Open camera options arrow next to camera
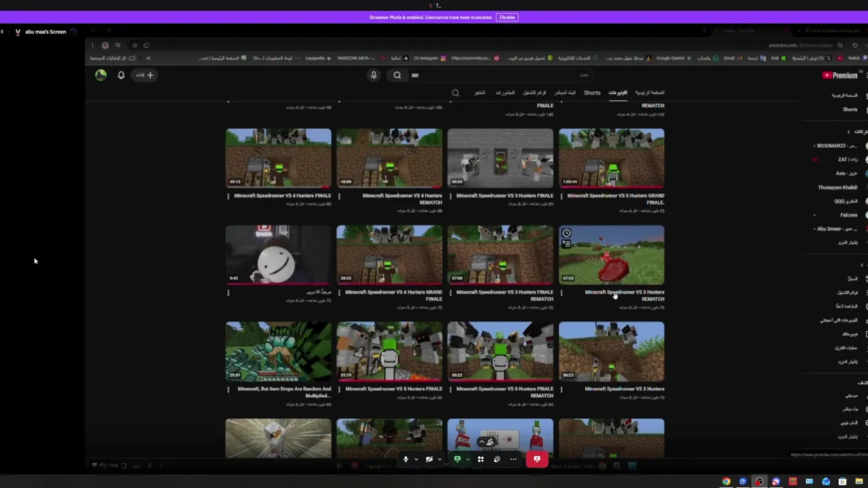Screen dimensions: 868x488 coord(439,460)
